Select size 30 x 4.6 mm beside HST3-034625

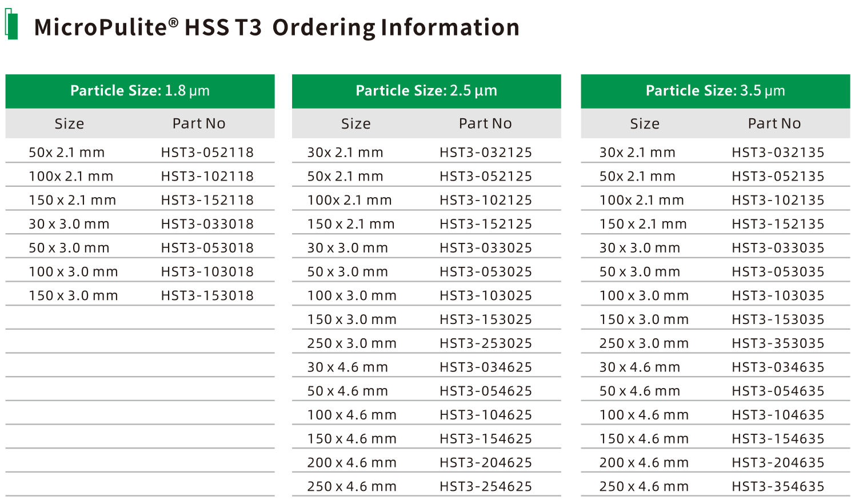coord(347,367)
